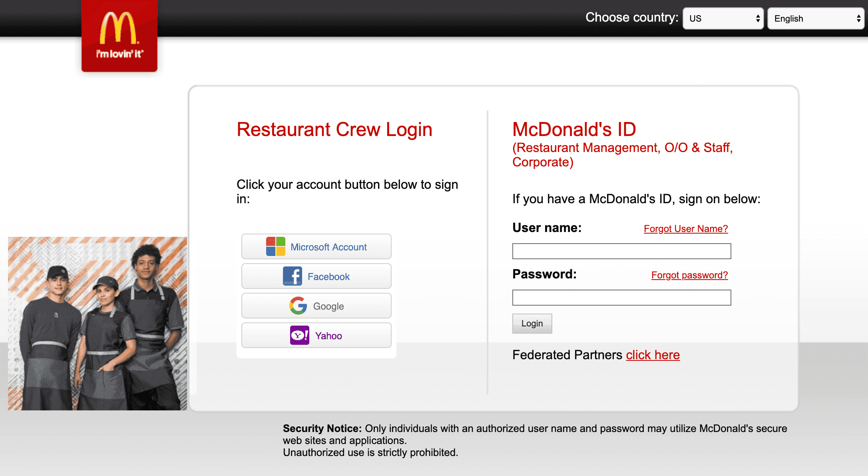Screen dimensions: 868x476
Task: Open the country dropdown showing US
Action: pos(723,18)
